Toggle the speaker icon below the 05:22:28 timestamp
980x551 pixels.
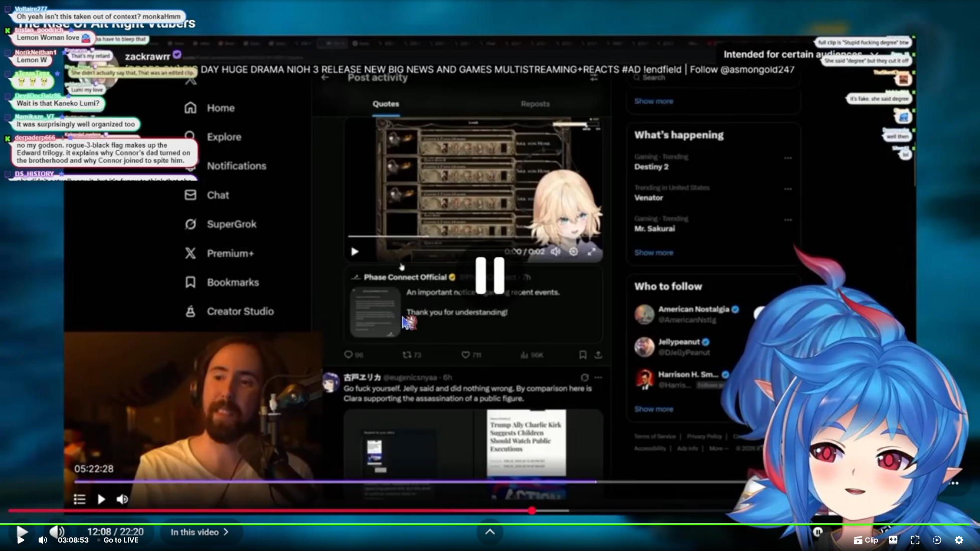[122, 499]
